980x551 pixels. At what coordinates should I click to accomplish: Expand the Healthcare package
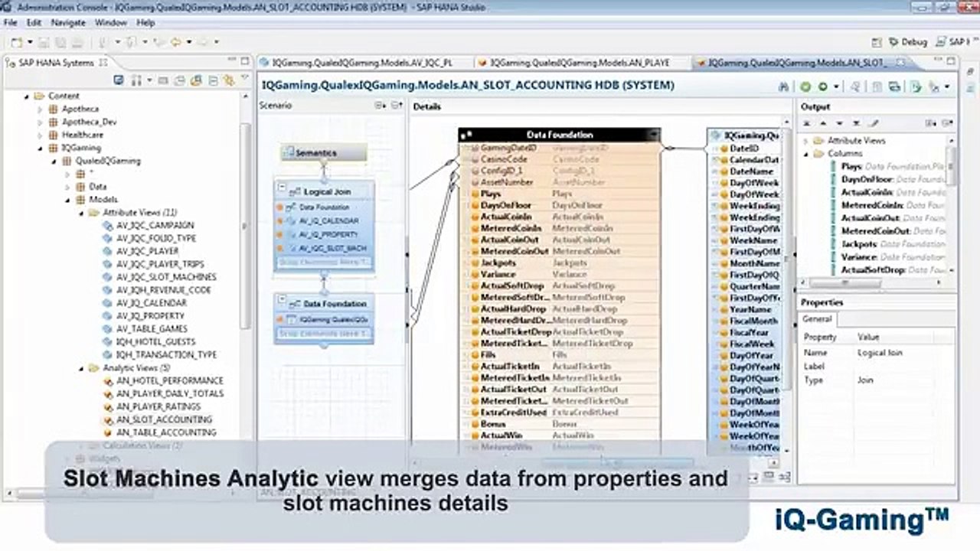point(41,135)
